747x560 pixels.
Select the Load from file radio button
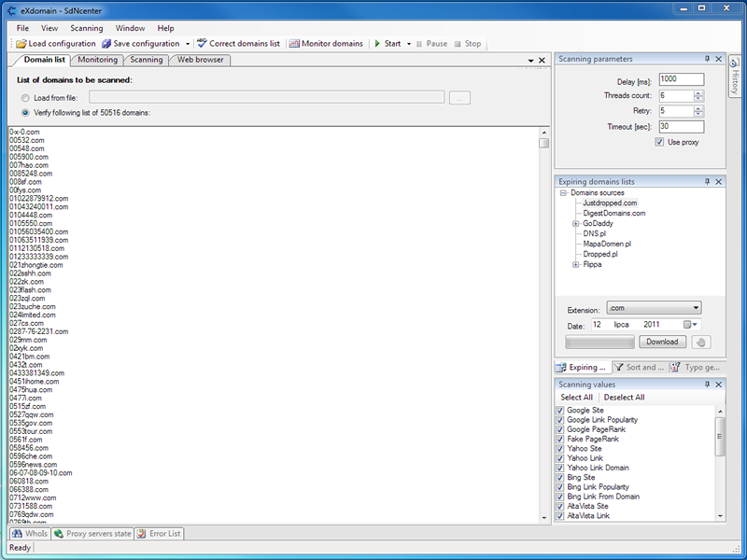click(25, 98)
